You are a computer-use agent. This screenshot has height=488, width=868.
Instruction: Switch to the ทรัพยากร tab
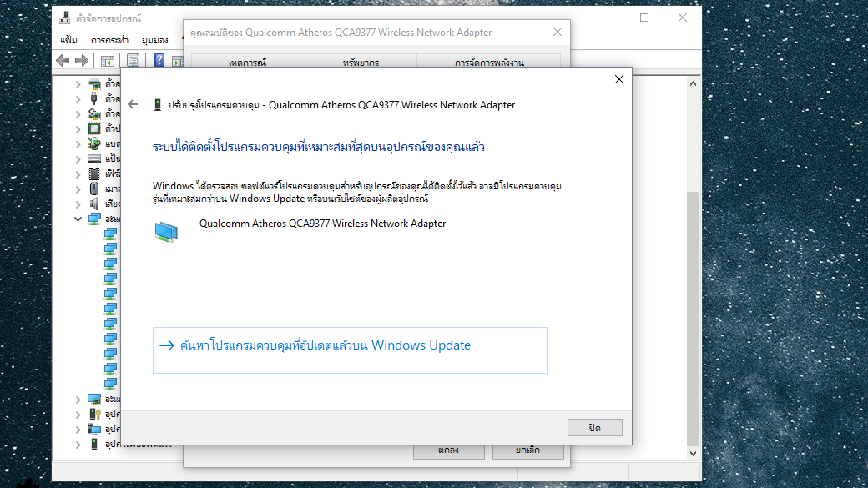click(x=361, y=62)
